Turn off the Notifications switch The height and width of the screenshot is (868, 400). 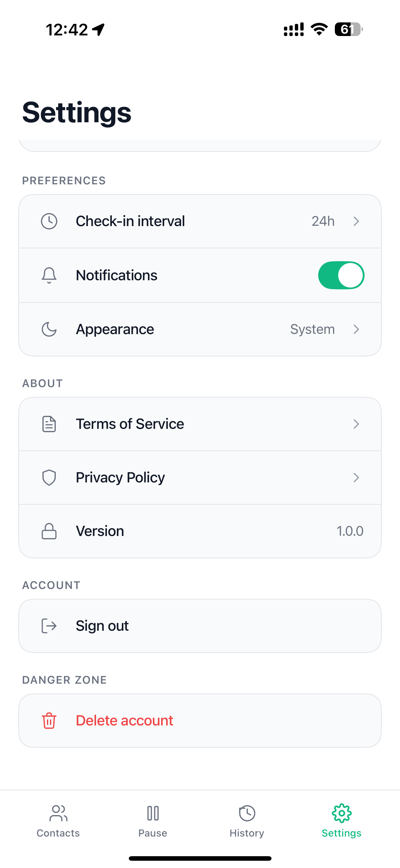coord(341,275)
